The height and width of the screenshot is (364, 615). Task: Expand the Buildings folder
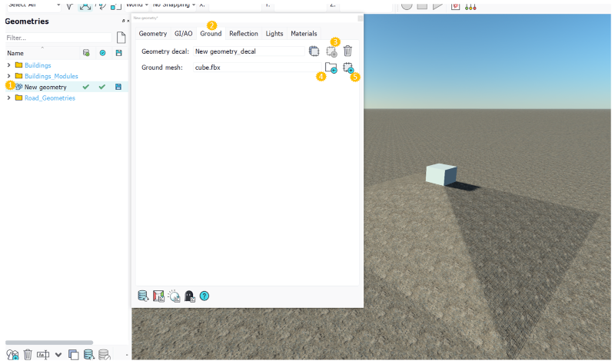[9, 65]
